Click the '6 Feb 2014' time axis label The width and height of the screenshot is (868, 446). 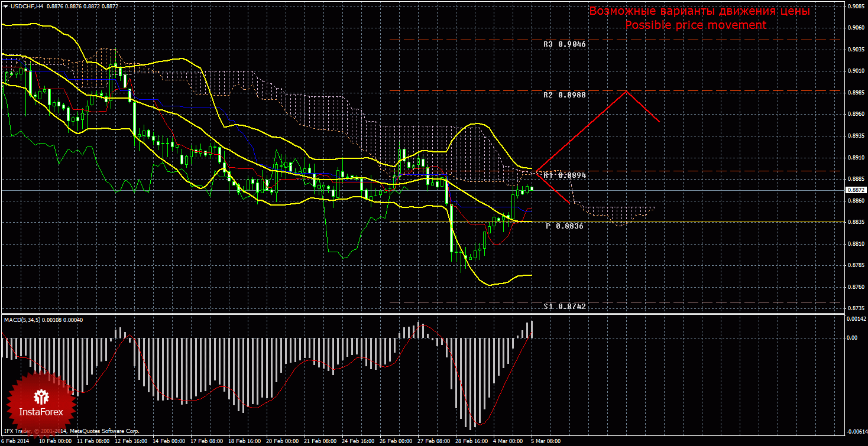15,441
